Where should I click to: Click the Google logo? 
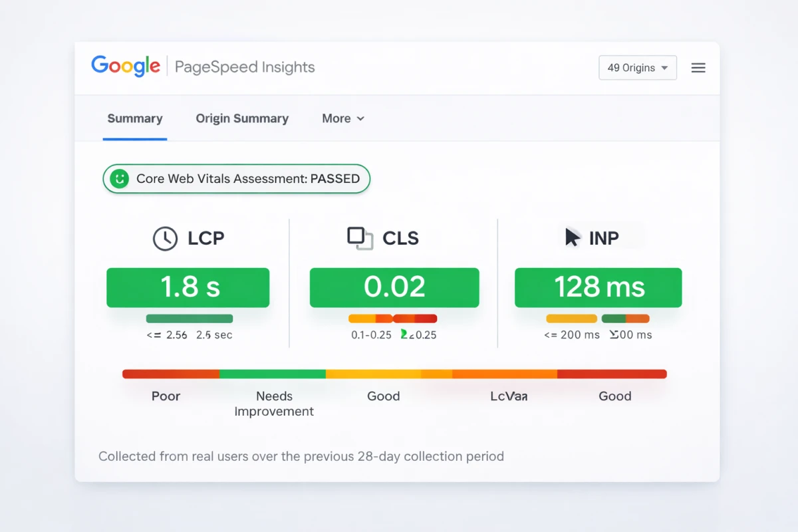[125, 66]
